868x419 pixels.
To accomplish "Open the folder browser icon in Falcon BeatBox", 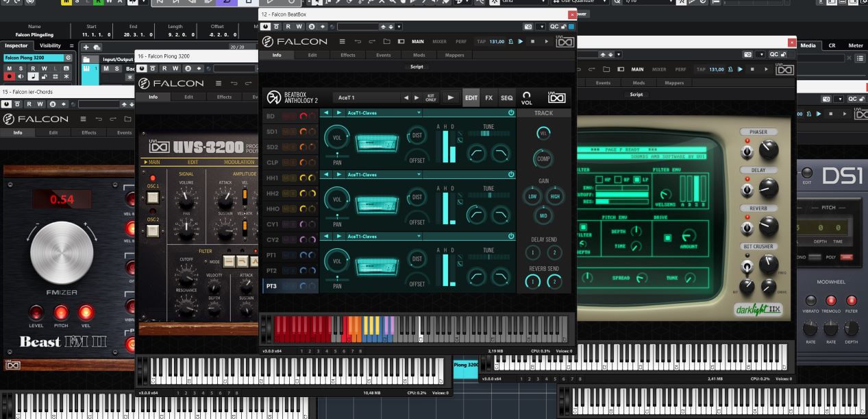I will coord(387,41).
